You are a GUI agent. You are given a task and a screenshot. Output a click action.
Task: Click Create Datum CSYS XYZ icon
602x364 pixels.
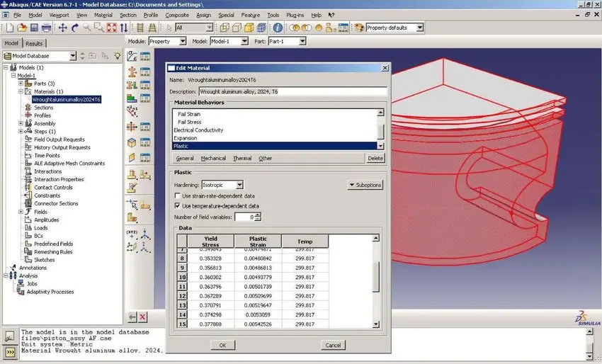pyautogui.click(x=132, y=234)
